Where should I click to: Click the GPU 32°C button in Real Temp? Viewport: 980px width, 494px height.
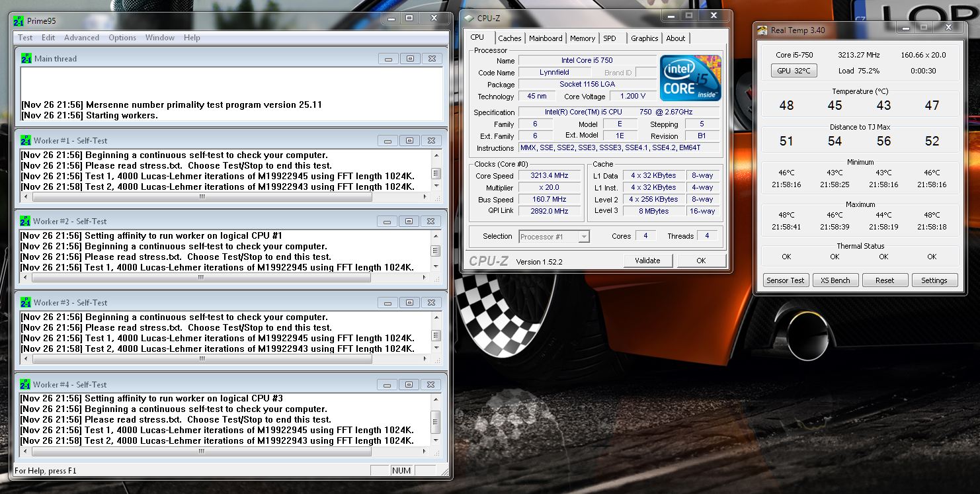pyautogui.click(x=794, y=71)
